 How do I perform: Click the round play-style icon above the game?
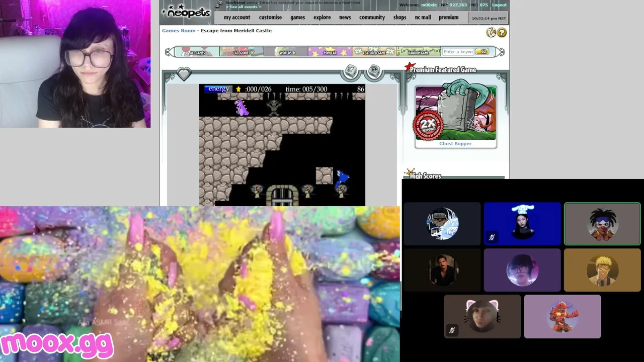coord(374,72)
